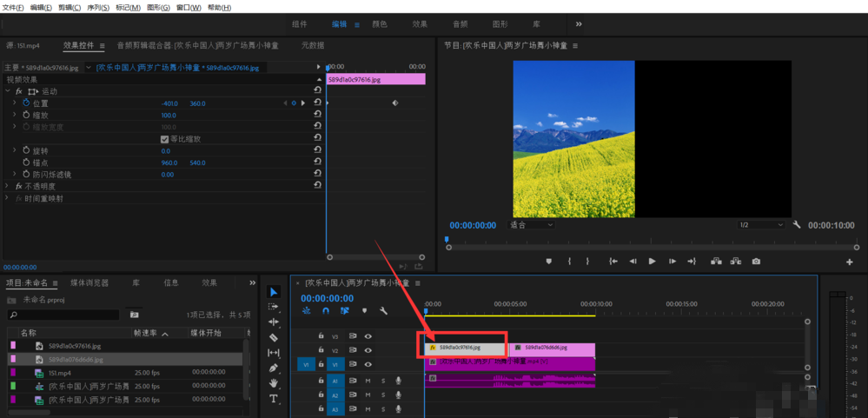This screenshot has height=418, width=868.
Task: Choose the Type (T) tool
Action: pos(274,399)
